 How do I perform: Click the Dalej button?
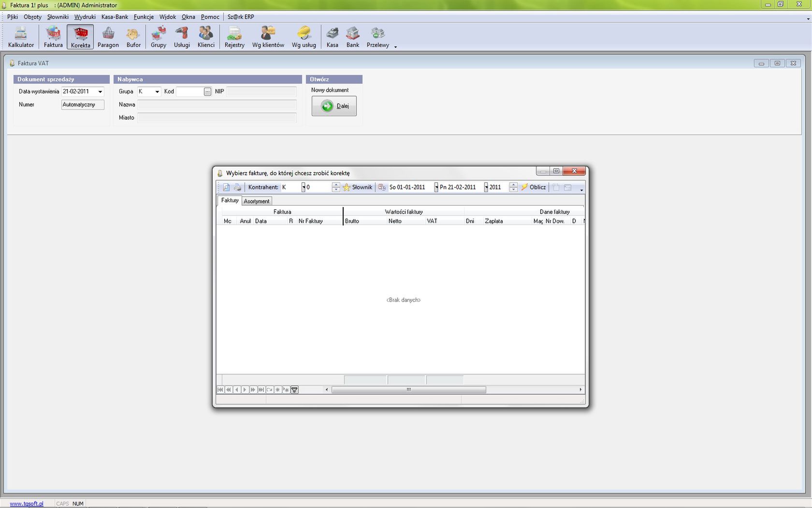334,106
